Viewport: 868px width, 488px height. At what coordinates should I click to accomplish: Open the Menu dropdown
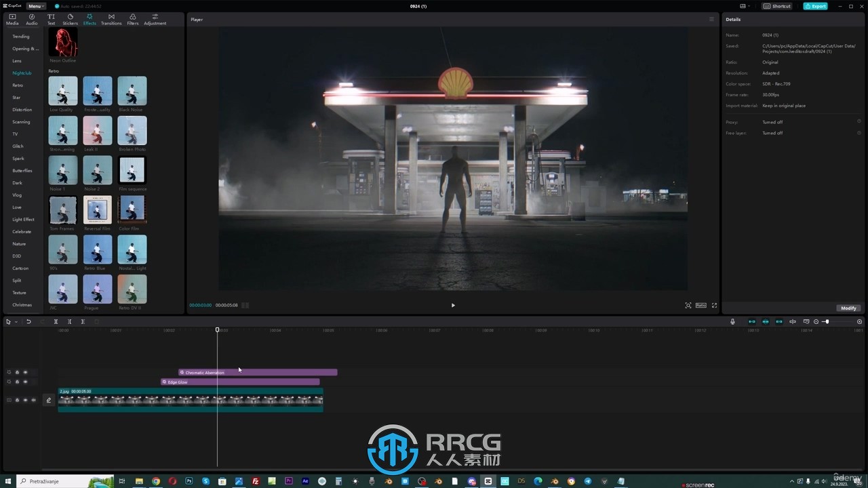[36, 6]
